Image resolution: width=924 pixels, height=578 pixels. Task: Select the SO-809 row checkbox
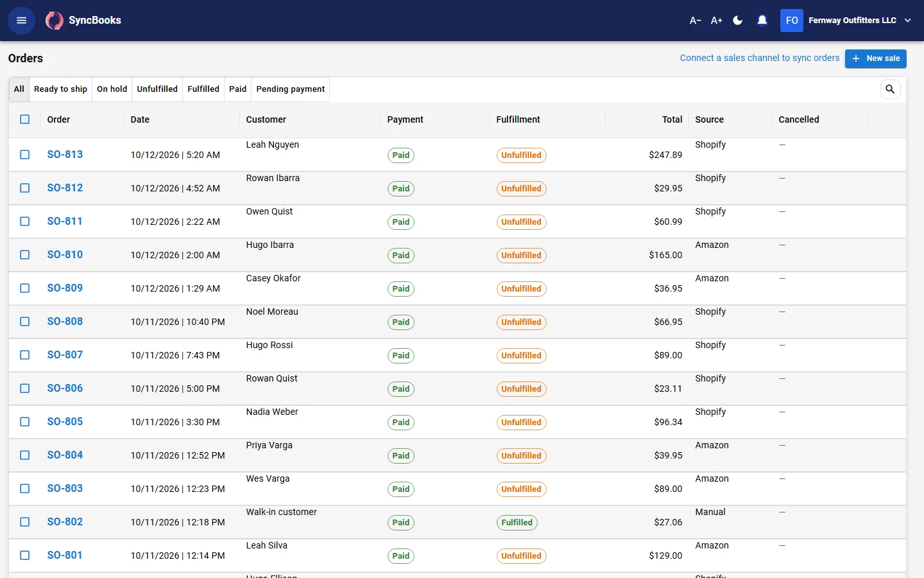click(x=25, y=288)
